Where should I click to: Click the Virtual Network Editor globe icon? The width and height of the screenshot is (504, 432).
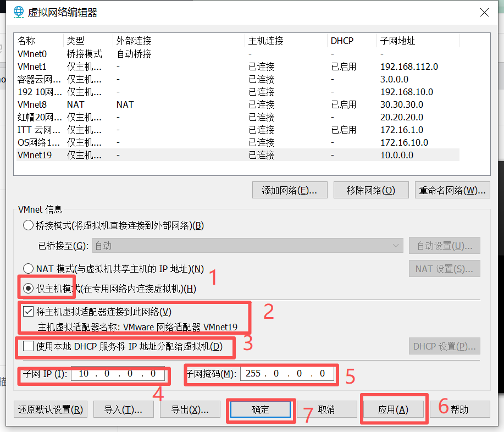coord(18,12)
